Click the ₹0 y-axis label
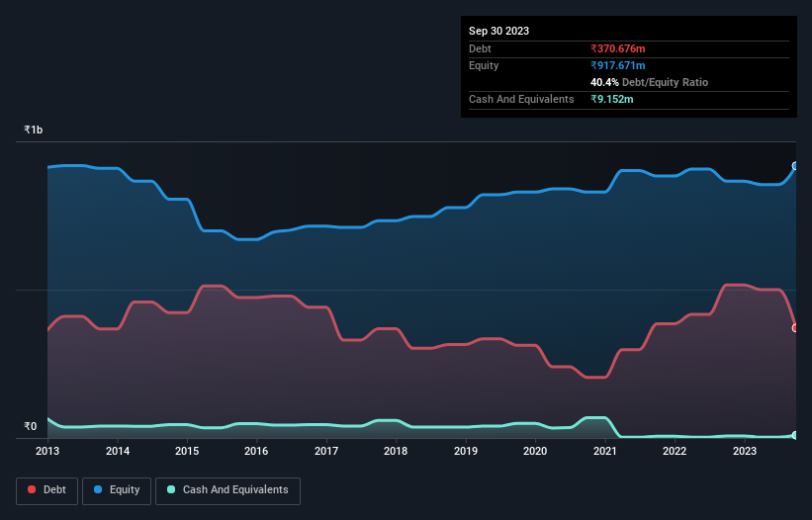This screenshot has width=812, height=520. coord(31,426)
